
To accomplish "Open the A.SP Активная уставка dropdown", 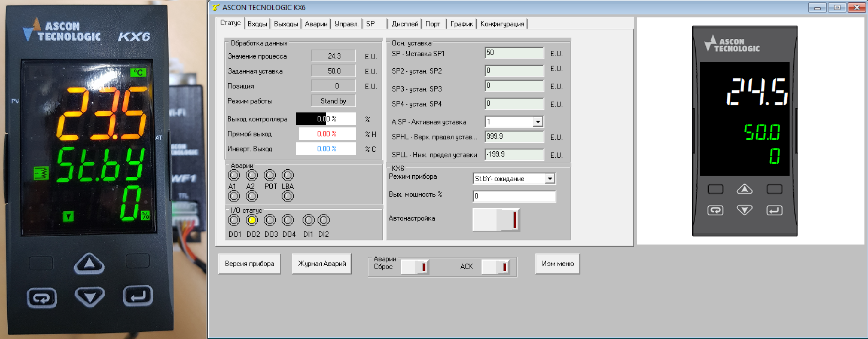I will 538,122.
